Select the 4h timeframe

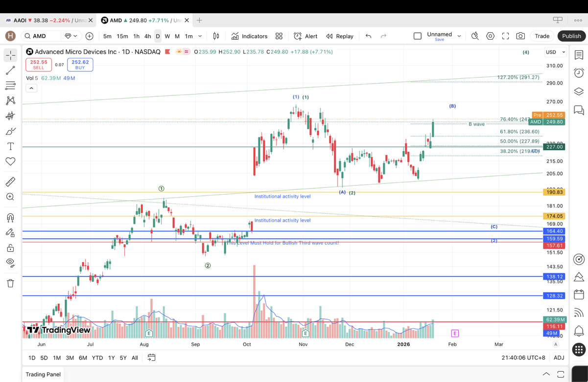[147, 36]
